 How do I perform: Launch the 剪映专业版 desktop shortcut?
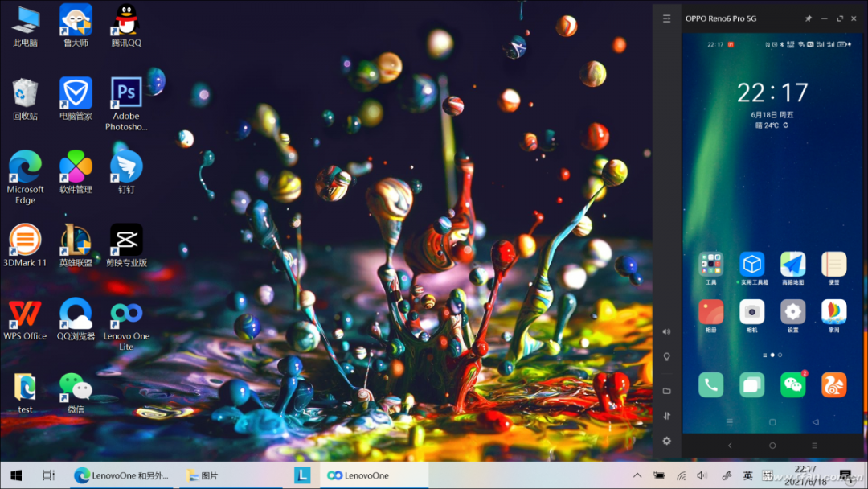(x=126, y=240)
